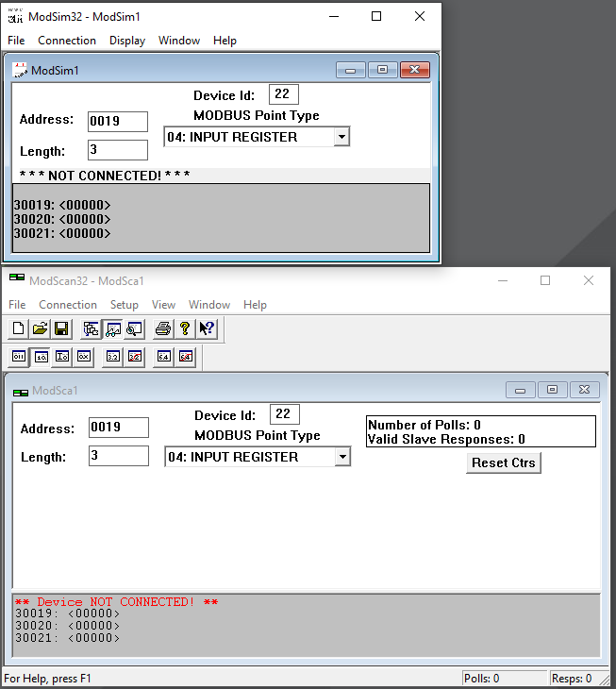Select Binary display format icon (011)
The height and width of the screenshot is (689, 616).
tap(19, 357)
